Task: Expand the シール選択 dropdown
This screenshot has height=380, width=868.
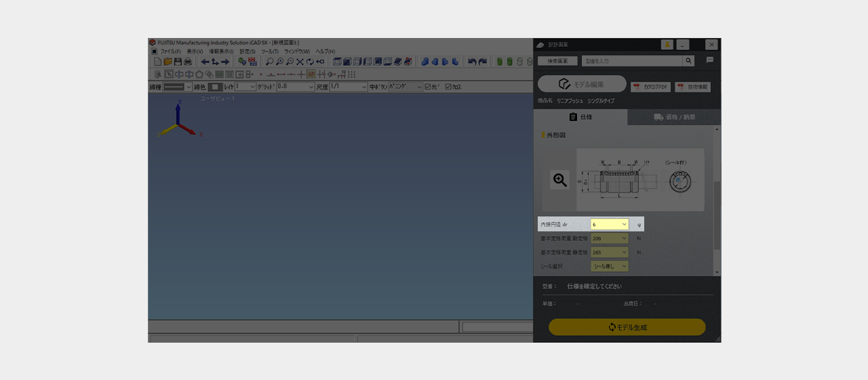Action: pyautogui.click(x=610, y=267)
